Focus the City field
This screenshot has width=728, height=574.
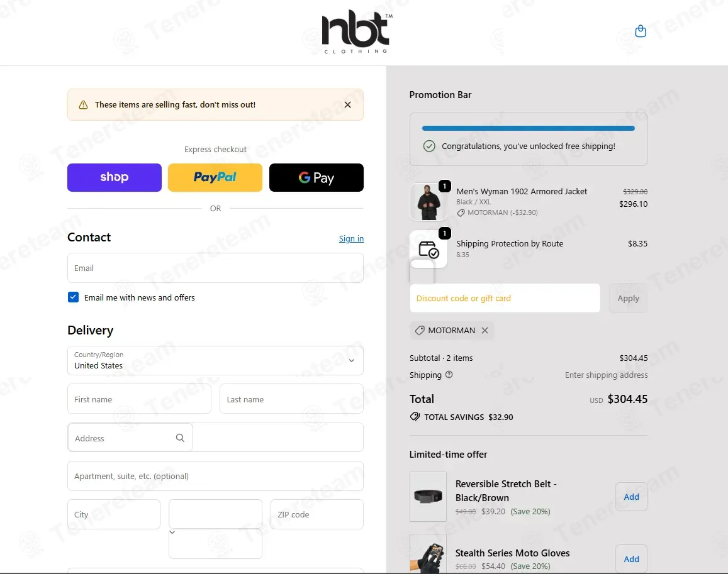pyautogui.click(x=114, y=514)
